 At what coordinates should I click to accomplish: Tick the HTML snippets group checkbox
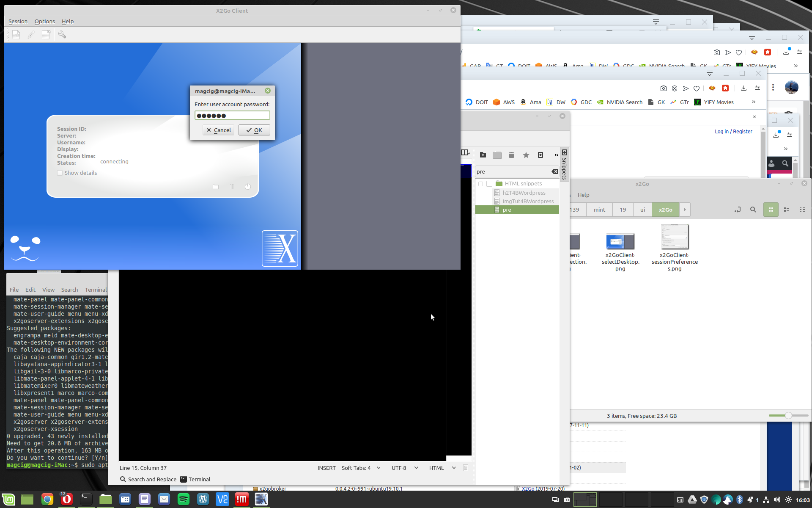point(489,184)
